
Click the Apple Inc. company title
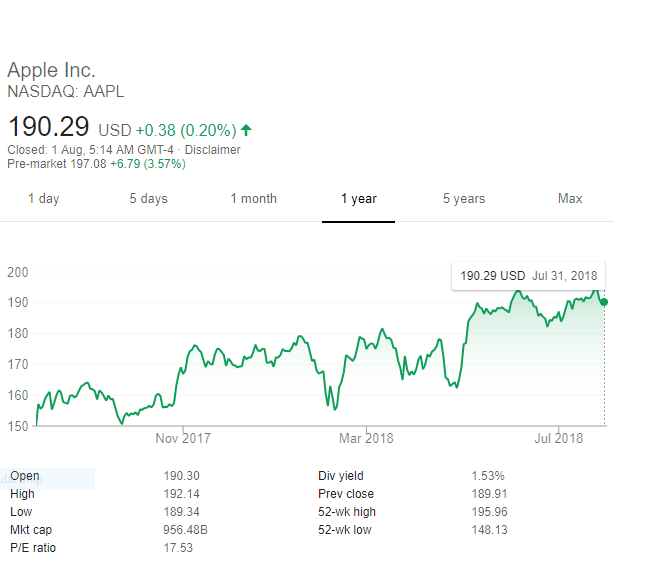click(51, 70)
